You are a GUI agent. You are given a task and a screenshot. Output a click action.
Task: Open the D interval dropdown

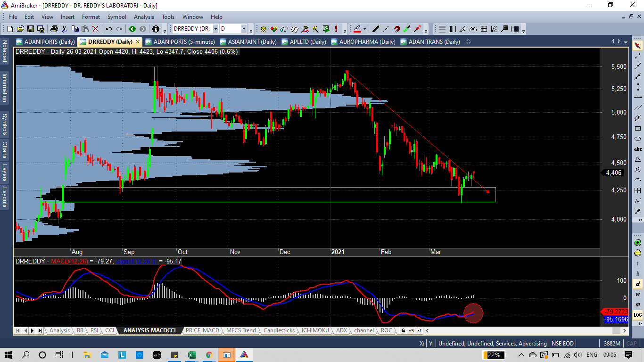pos(244,29)
